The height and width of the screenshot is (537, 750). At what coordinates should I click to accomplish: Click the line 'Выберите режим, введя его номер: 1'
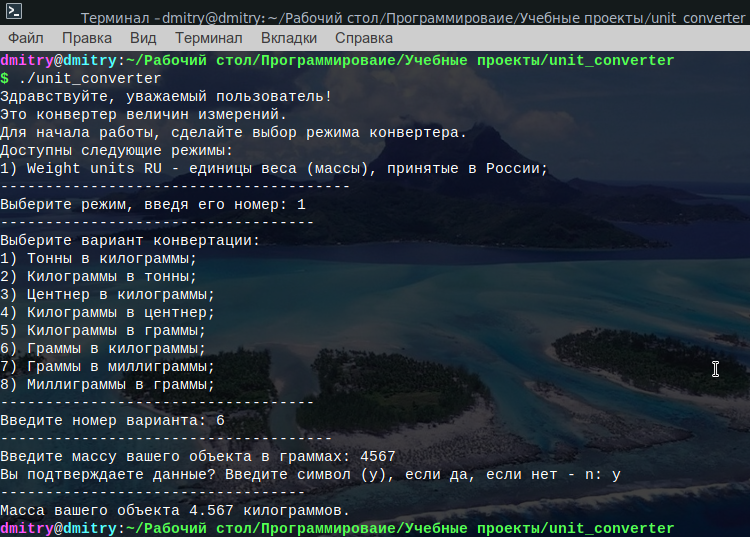tap(153, 205)
